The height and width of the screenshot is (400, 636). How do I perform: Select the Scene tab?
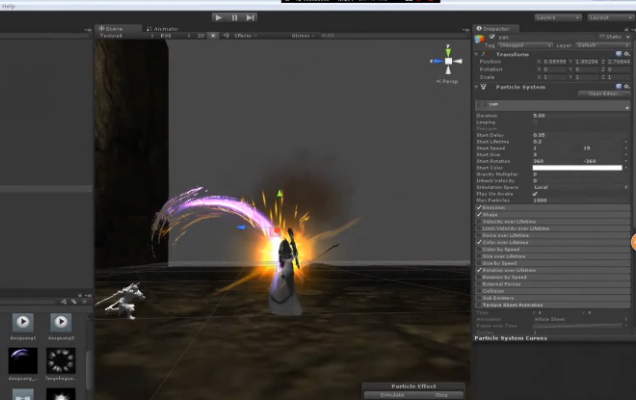tap(115, 29)
